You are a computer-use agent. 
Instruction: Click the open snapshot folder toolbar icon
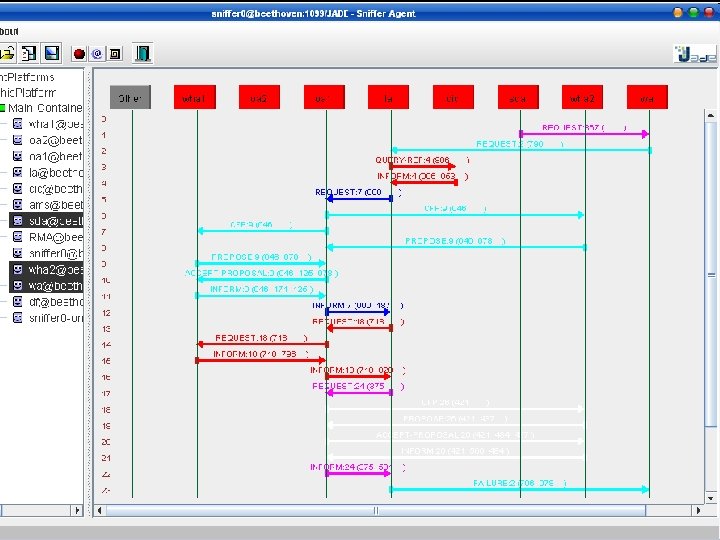7,54
